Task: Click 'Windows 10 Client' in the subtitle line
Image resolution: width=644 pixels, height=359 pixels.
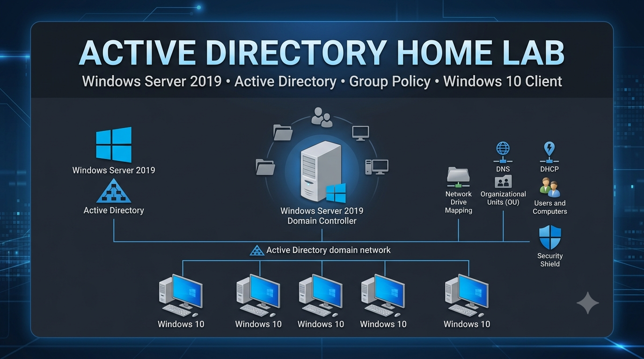Action: coord(503,81)
